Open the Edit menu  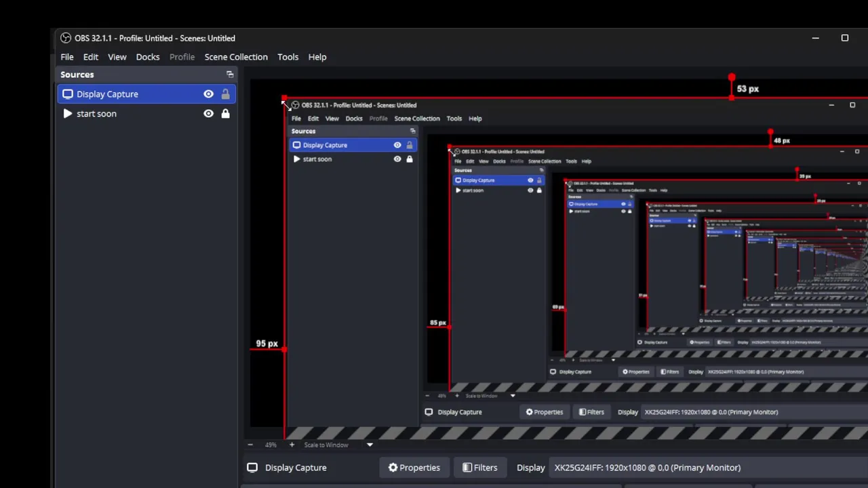[91, 57]
